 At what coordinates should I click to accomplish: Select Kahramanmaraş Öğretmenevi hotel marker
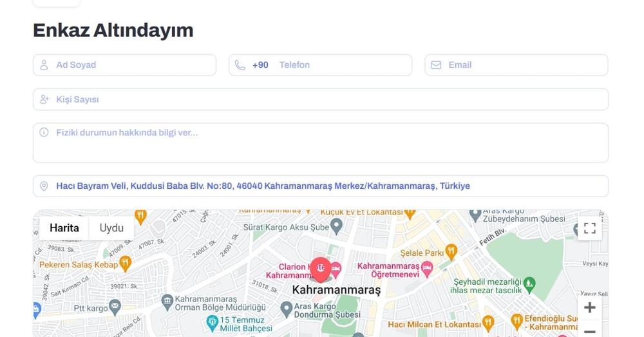[x=427, y=269]
